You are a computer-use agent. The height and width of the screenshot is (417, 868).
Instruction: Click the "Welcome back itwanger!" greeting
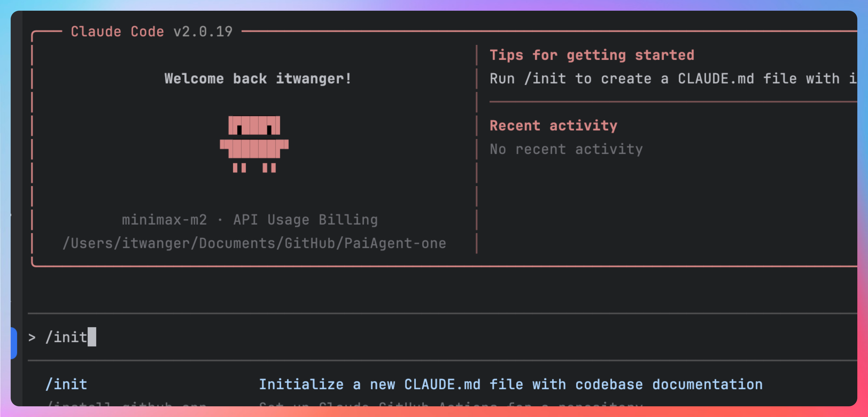click(x=258, y=79)
